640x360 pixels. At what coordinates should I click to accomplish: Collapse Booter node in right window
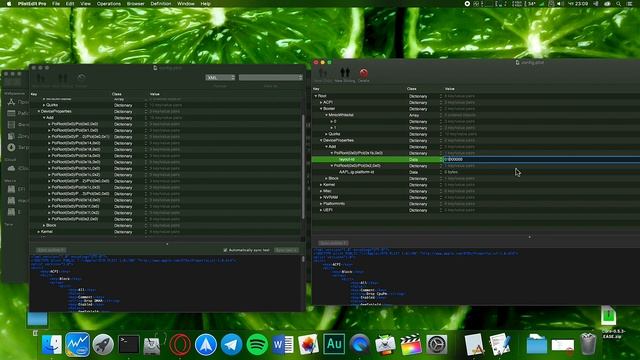(321, 109)
